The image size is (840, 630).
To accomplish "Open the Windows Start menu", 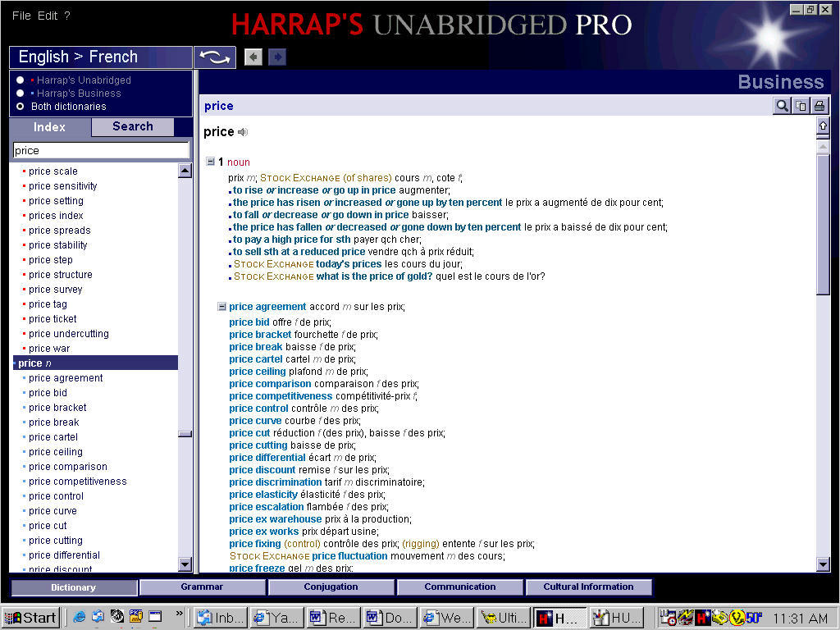I will click(30, 618).
